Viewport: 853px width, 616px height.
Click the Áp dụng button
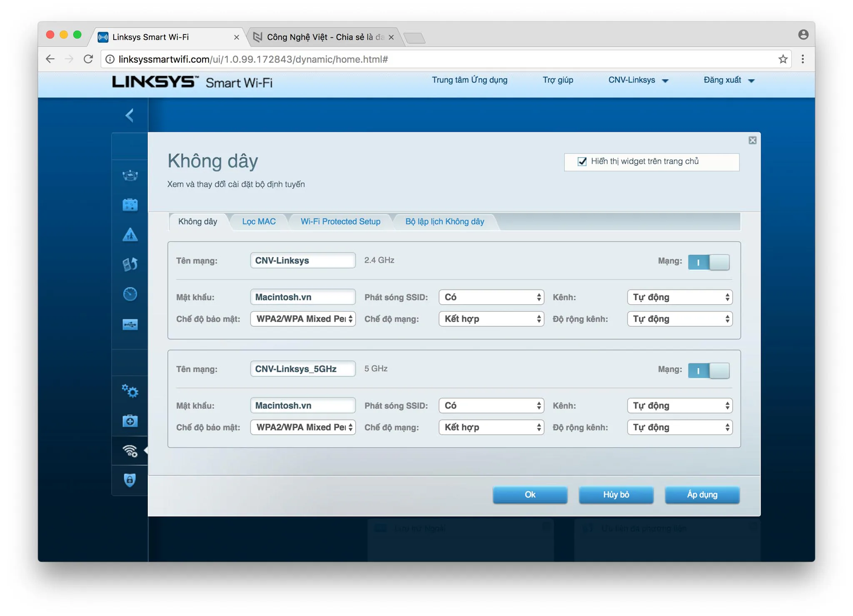tap(702, 494)
